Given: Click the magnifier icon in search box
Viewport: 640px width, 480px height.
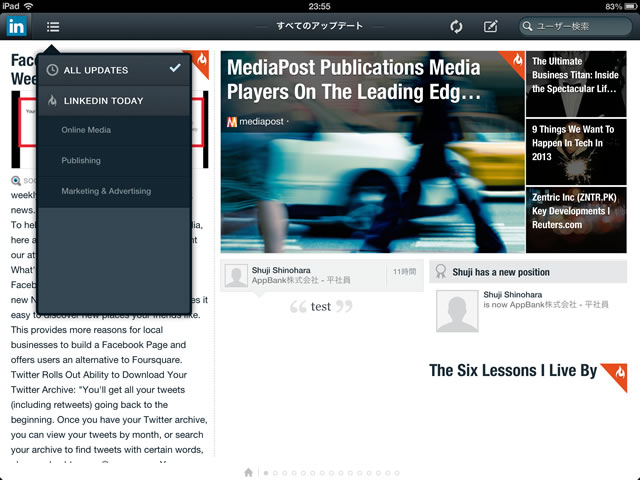Looking at the screenshot, I should (x=527, y=27).
